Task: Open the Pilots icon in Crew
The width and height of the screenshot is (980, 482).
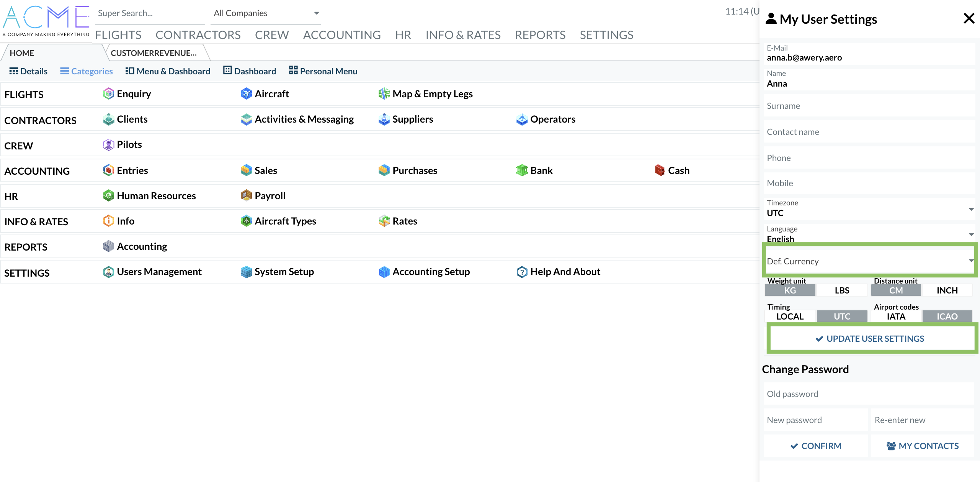Action: click(108, 145)
